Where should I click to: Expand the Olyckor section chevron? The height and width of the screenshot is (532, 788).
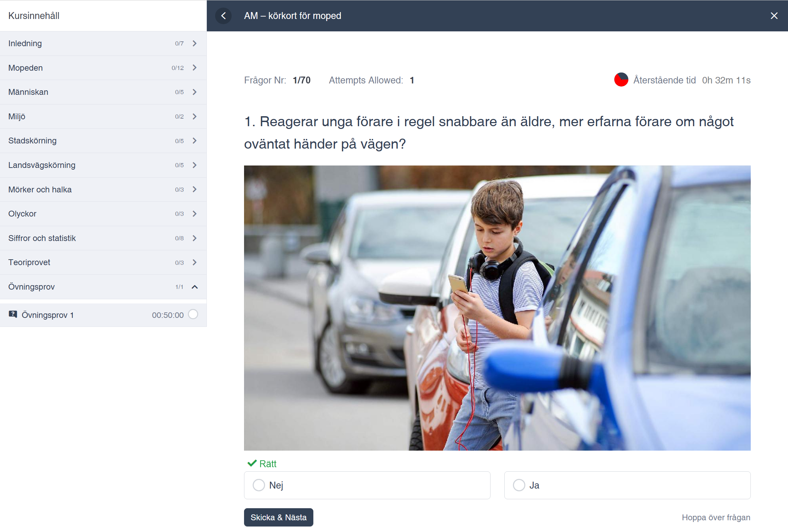tap(195, 214)
